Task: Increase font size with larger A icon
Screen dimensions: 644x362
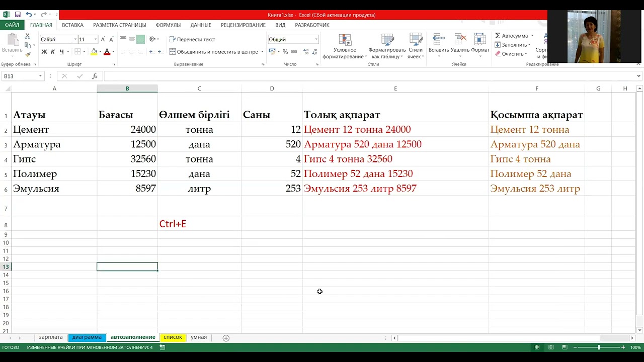Action: pos(103,39)
